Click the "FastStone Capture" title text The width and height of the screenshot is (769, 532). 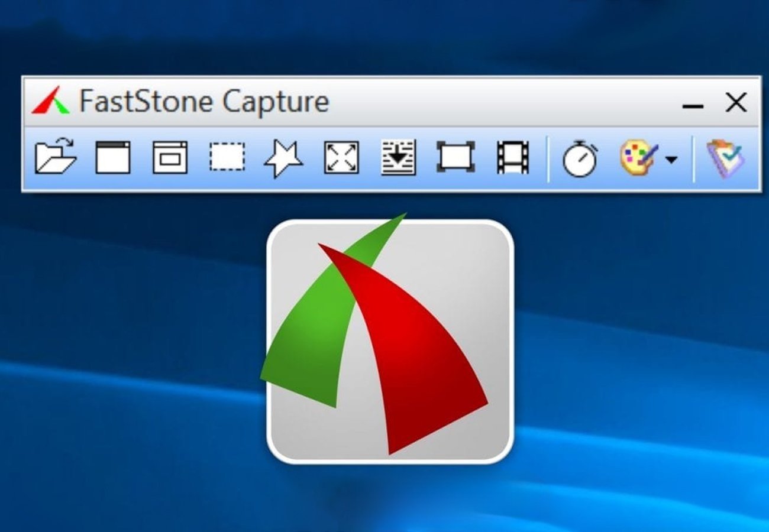[x=204, y=101]
